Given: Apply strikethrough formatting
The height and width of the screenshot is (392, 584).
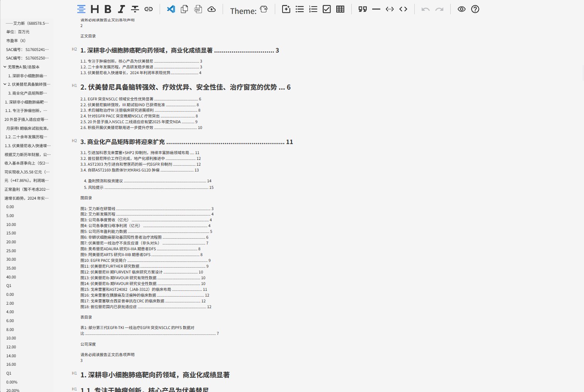Looking at the screenshot, I should pyautogui.click(x=135, y=9).
